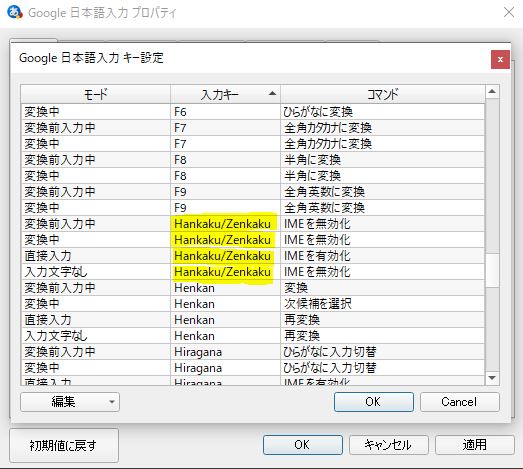The height and width of the screenshot is (469, 523).
Task: Select the 変換 command cell
Action: click(x=383, y=288)
